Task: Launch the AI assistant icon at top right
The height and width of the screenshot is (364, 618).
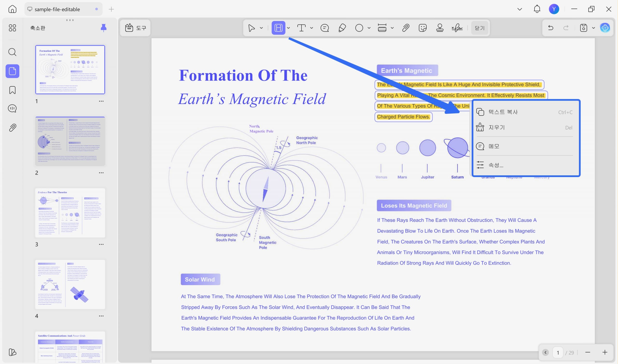Action: point(605,28)
